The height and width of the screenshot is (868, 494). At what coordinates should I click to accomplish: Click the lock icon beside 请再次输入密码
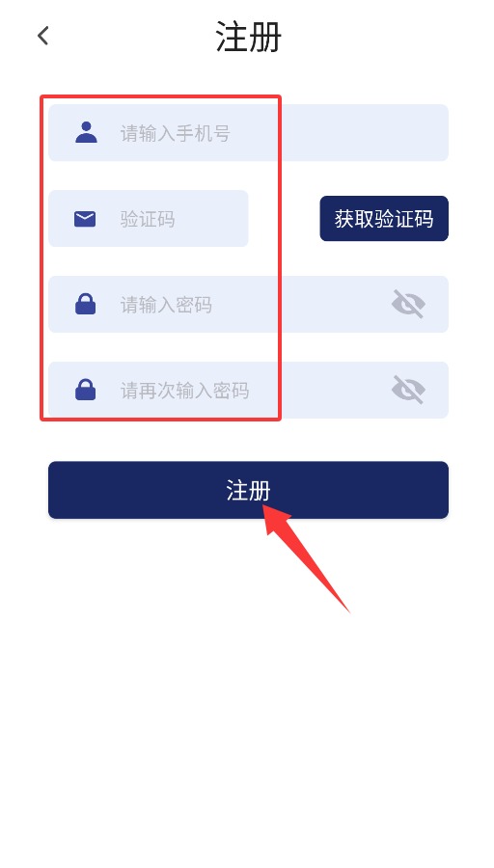(85, 390)
